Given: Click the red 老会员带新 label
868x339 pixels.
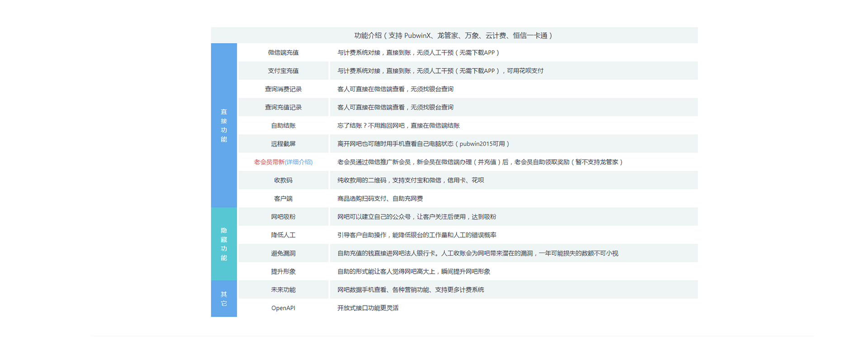Looking at the screenshot, I should pyautogui.click(x=269, y=162).
